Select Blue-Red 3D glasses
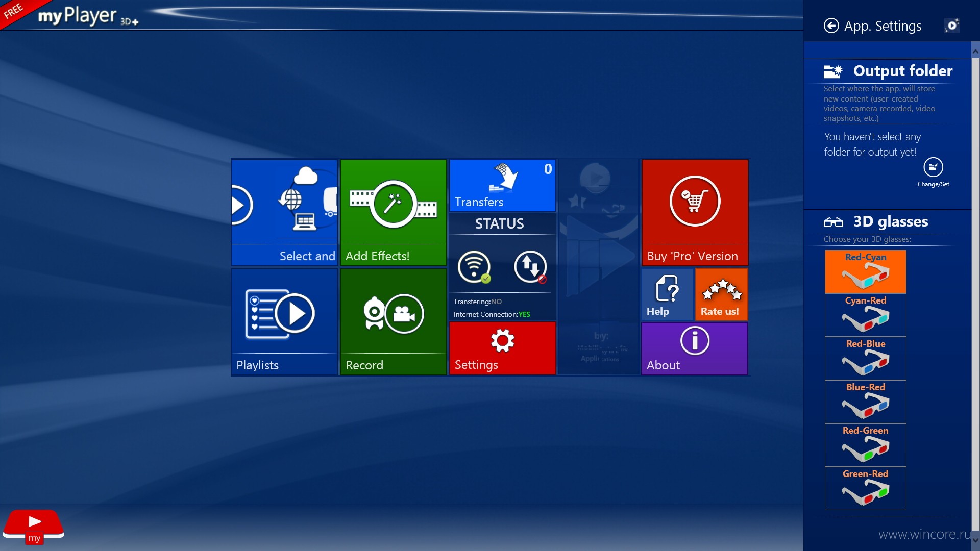Screen dimensions: 980x551 click(866, 402)
